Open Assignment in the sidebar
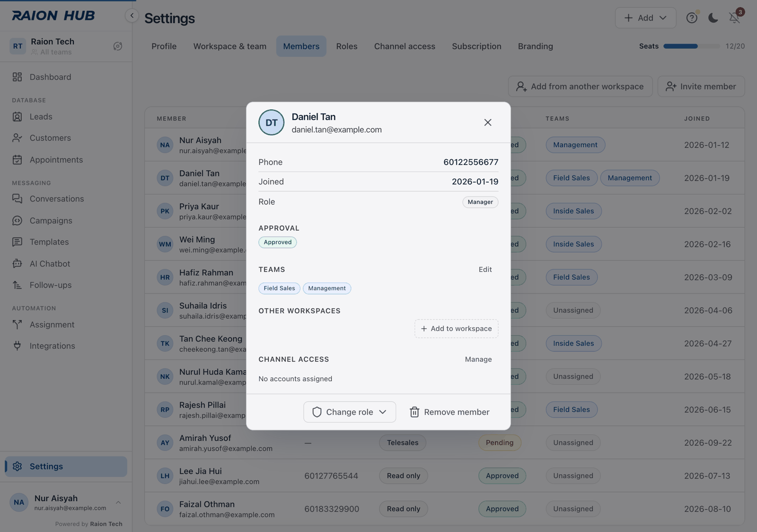 [x=66, y=325]
